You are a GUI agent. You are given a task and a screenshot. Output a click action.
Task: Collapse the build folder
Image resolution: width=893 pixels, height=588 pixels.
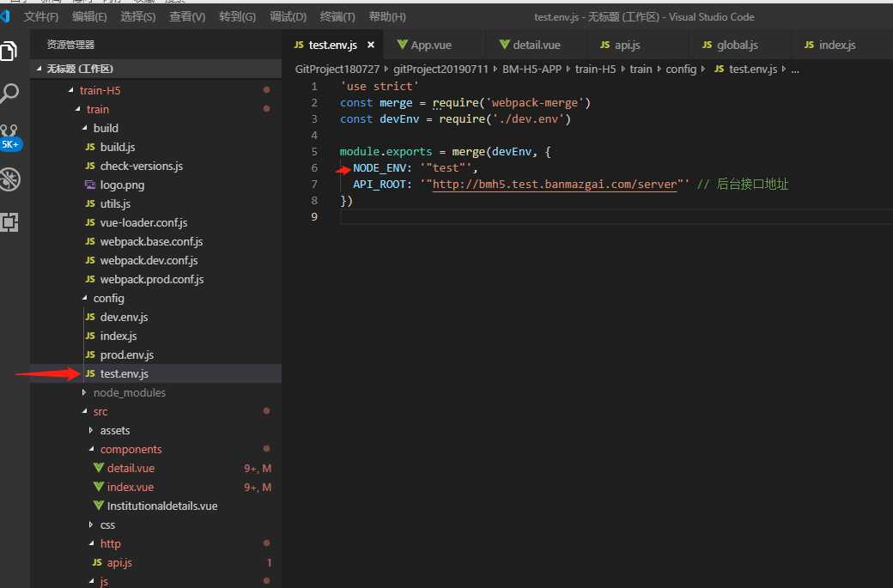[155, 128]
